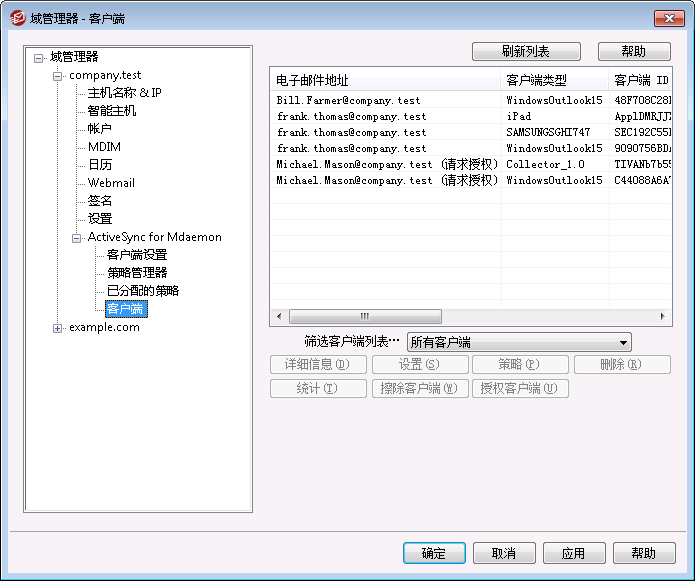Select 签名 in the tree

point(100,200)
